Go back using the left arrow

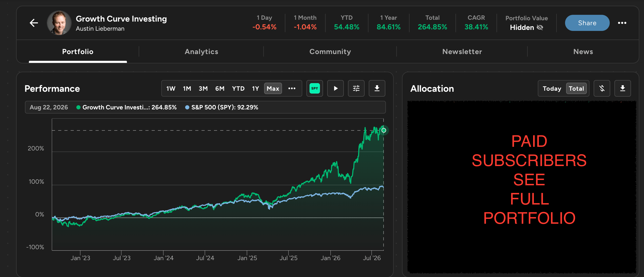click(x=34, y=23)
